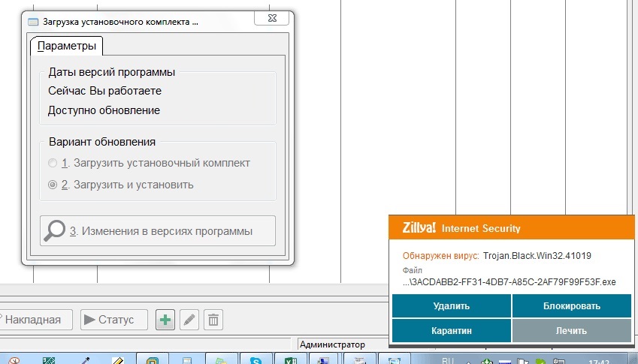Switch to the Параметры tab

coord(67,47)
